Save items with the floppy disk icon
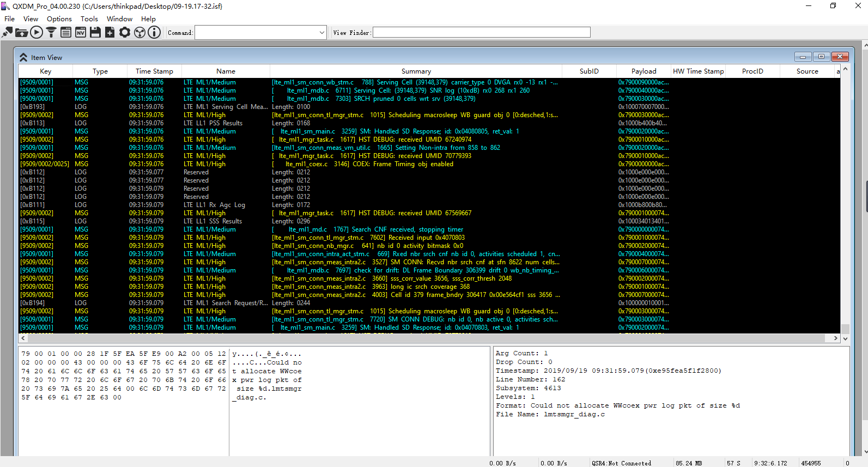Viewport: 868px width, 467px height. [x=95, y=33]
